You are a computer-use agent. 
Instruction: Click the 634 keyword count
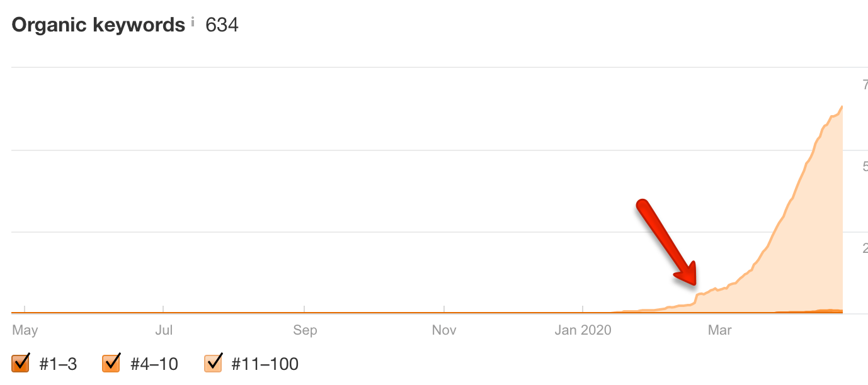[x=222, y=25]
